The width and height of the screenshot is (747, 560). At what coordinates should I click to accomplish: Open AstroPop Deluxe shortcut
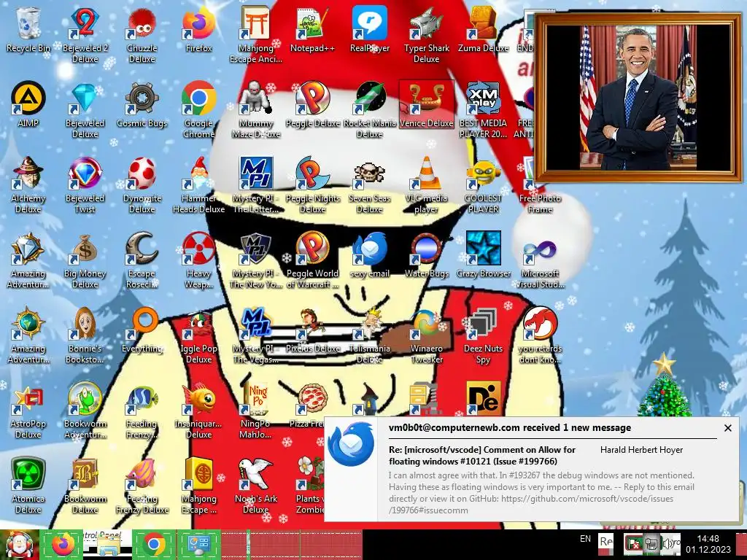tap(28, 411)
